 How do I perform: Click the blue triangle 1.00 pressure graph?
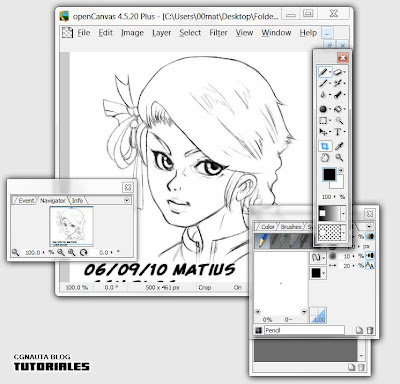point(318,315)
